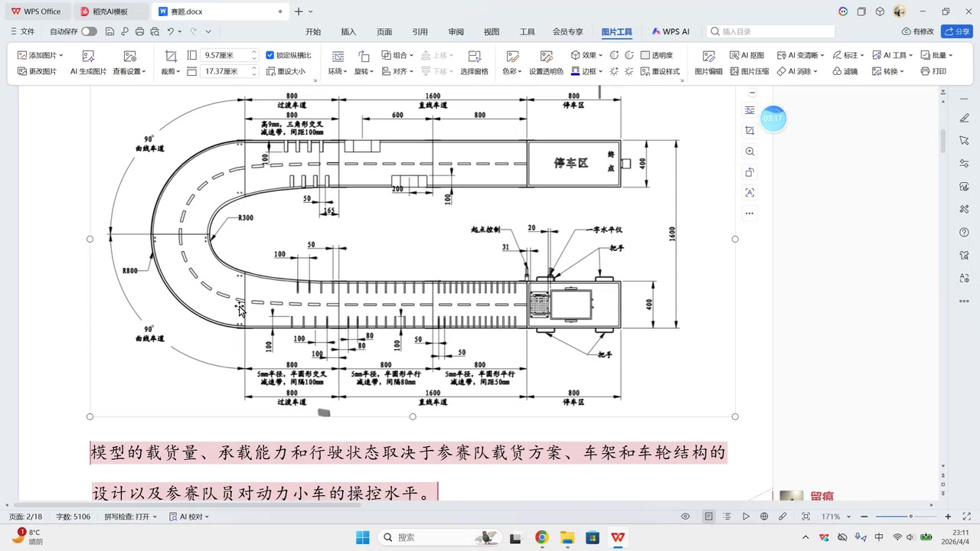Click the 分享 share button
Screen dimensions: 980x551
point(957,31)
